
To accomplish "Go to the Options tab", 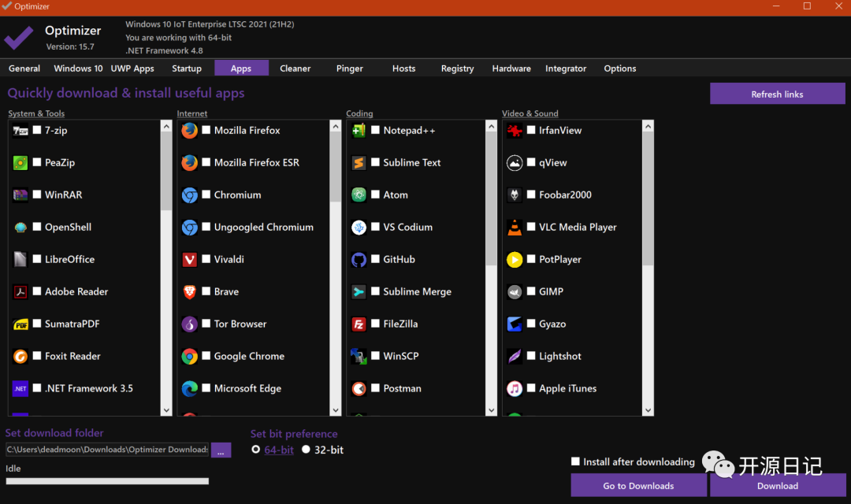I will (x=620, y=69).
